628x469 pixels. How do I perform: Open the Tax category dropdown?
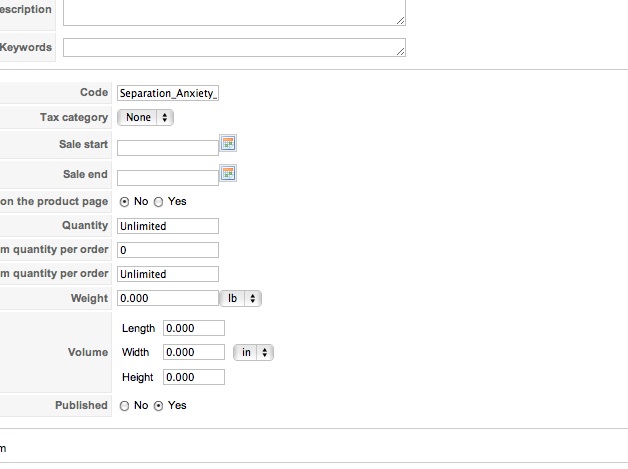tap(145, 117)
